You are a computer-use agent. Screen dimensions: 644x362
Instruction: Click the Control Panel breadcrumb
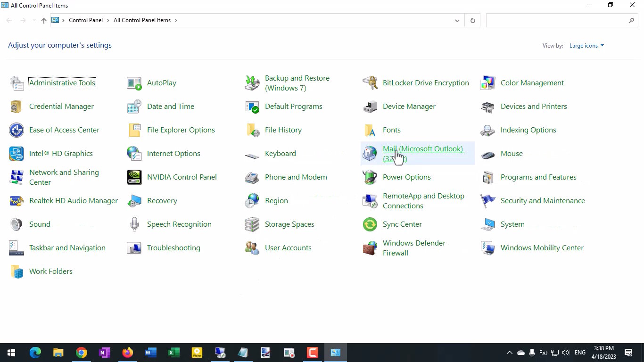pyautogui.click(x=86, y=20)
